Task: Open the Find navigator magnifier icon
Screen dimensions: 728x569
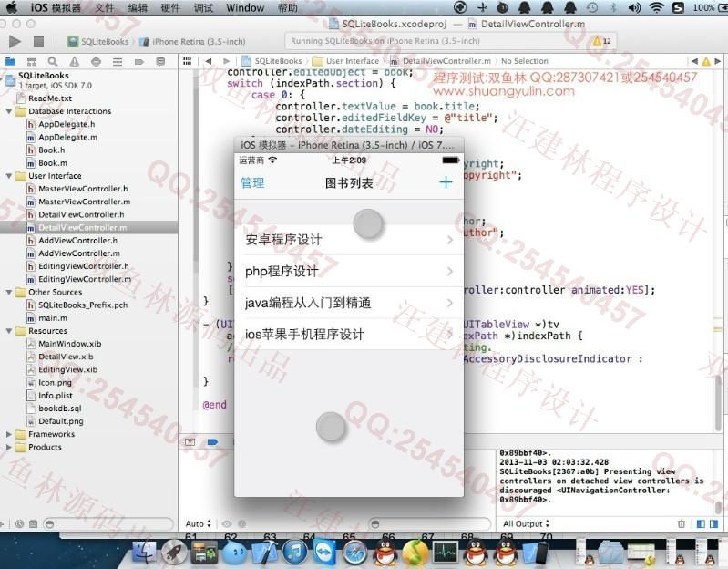Action: [x=53, y=61]
